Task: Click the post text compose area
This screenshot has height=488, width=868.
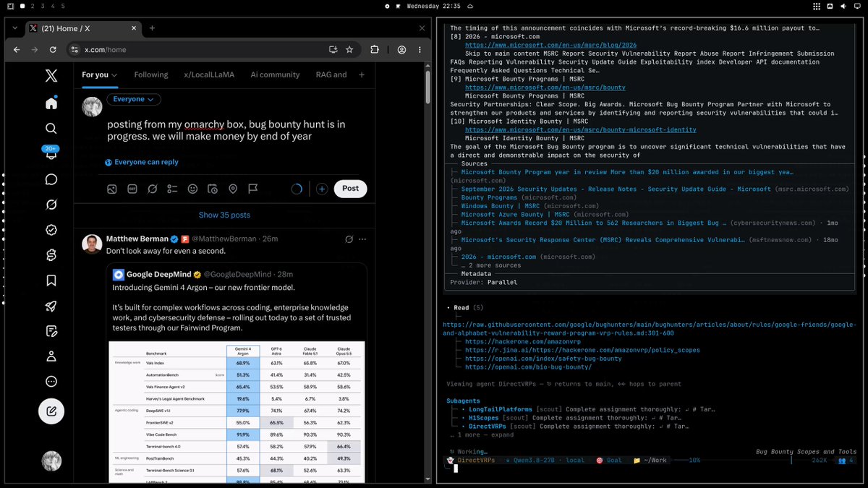Action: point(226,130)
